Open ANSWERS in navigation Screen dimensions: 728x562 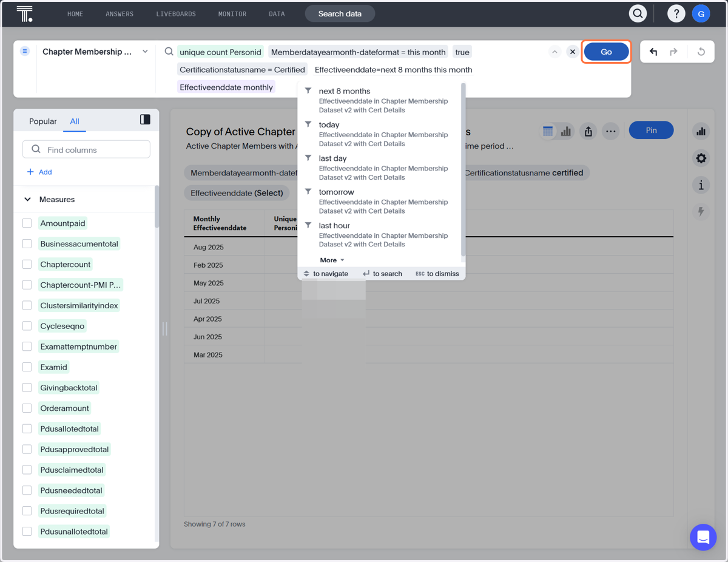(120, 14)
